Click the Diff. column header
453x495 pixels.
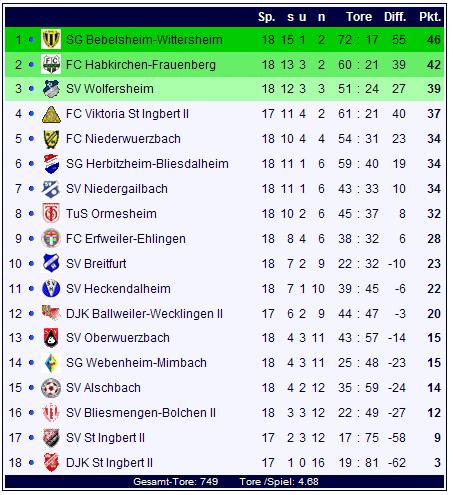click(395, 17)
